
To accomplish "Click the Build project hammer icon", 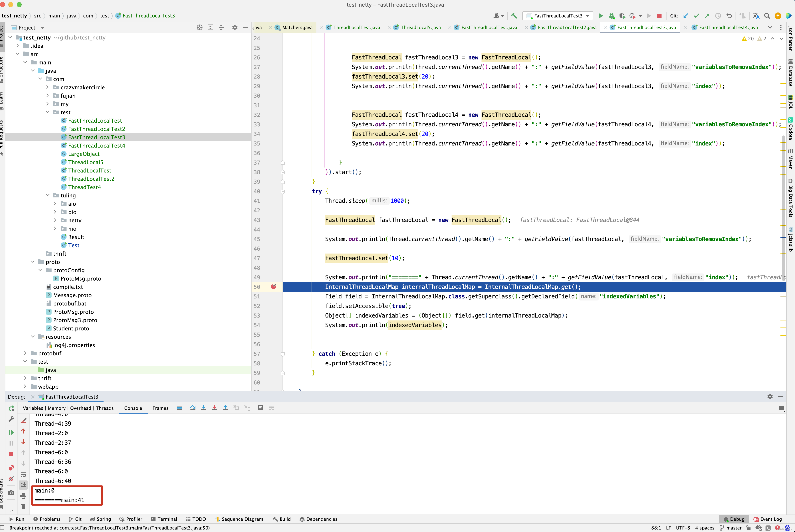I will (514, 16).
